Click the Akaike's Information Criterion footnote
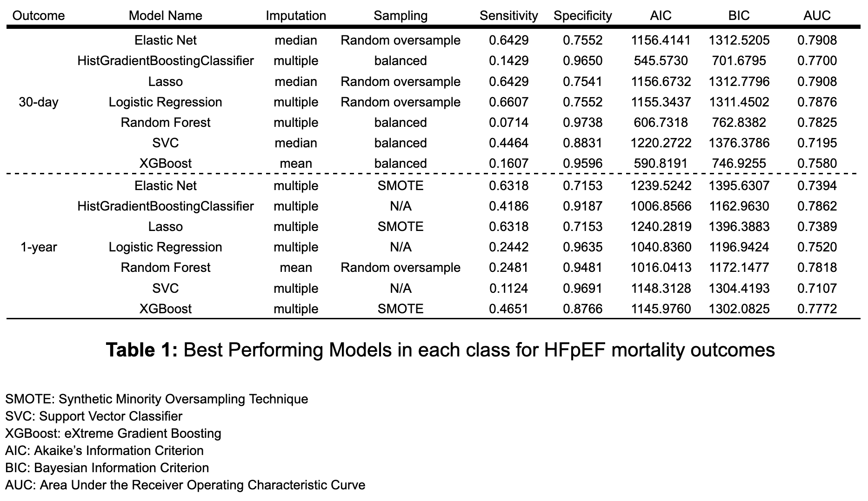The width and height of the screenshot is (868, 501). point(104,451)
